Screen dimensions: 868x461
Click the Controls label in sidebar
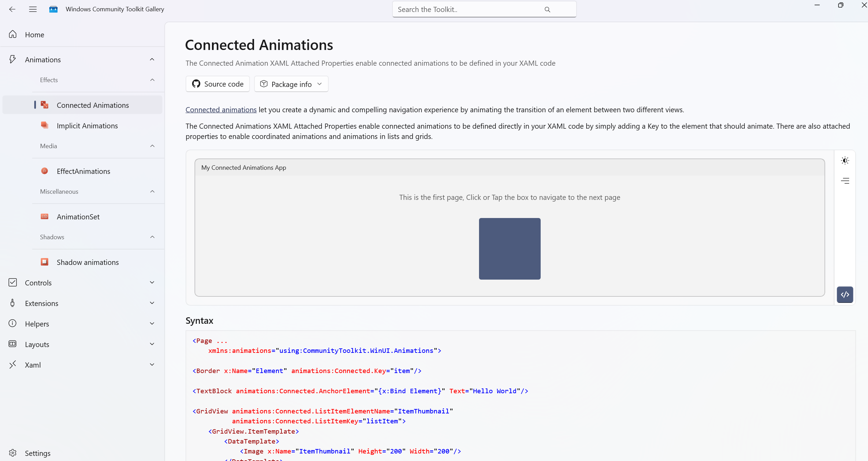click(x=38, y=283)
